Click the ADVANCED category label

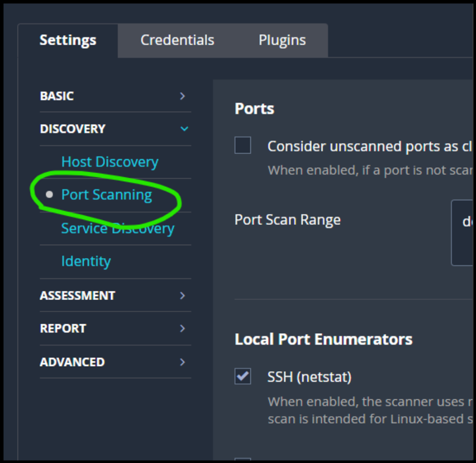pos(72,362)
